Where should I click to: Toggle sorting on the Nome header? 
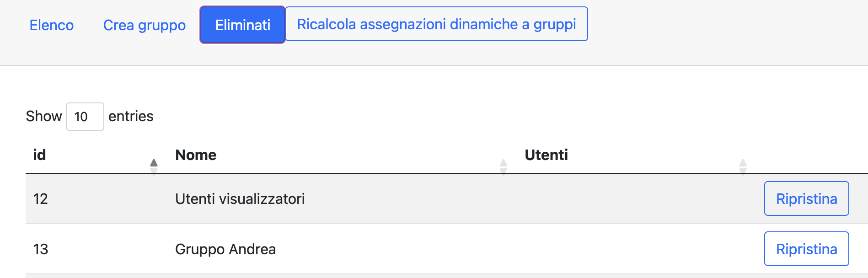tap(196, 155)
